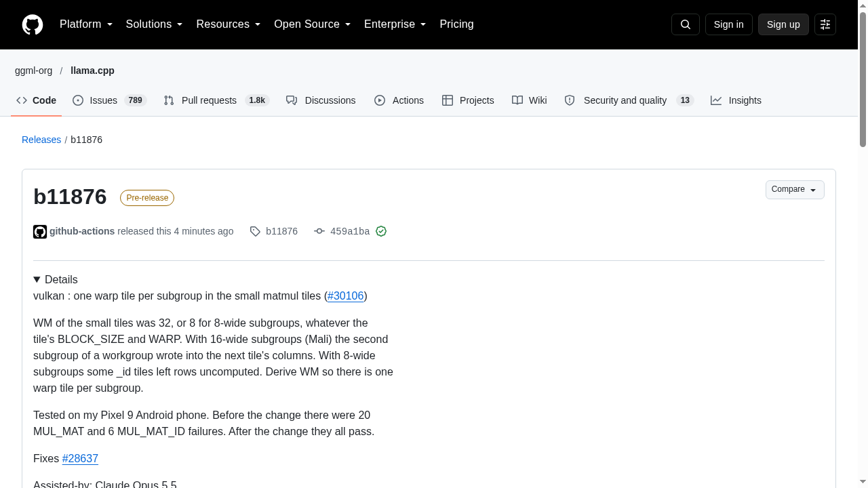Open the Security and quality tab
This screenshot has height=488, width=868.
[x=629, y=100]
